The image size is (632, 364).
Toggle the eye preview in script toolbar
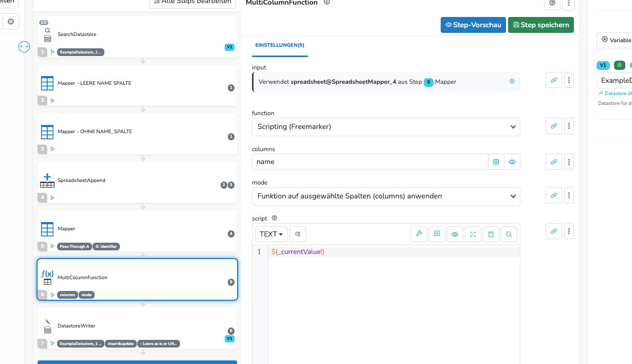(455, 234)
